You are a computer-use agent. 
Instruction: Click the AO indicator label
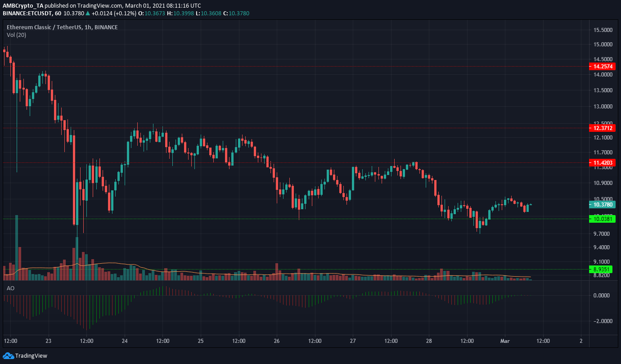click(10, 288)
